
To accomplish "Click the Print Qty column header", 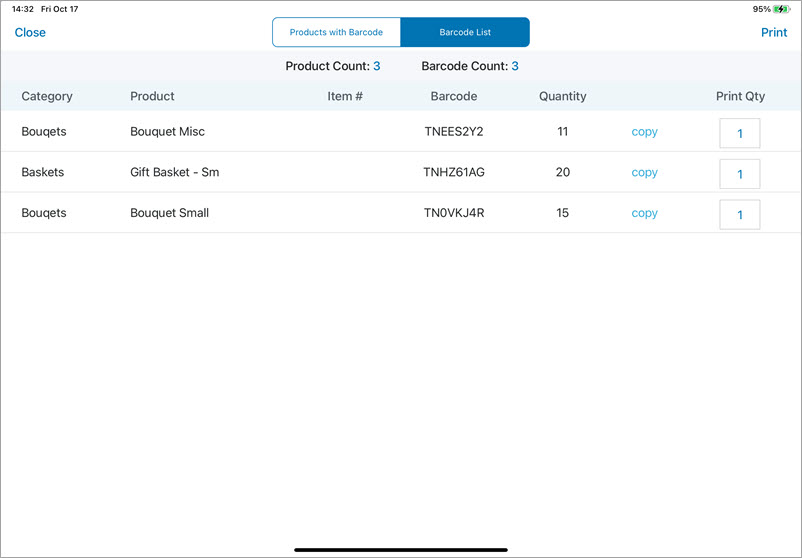I will point(740,96).
